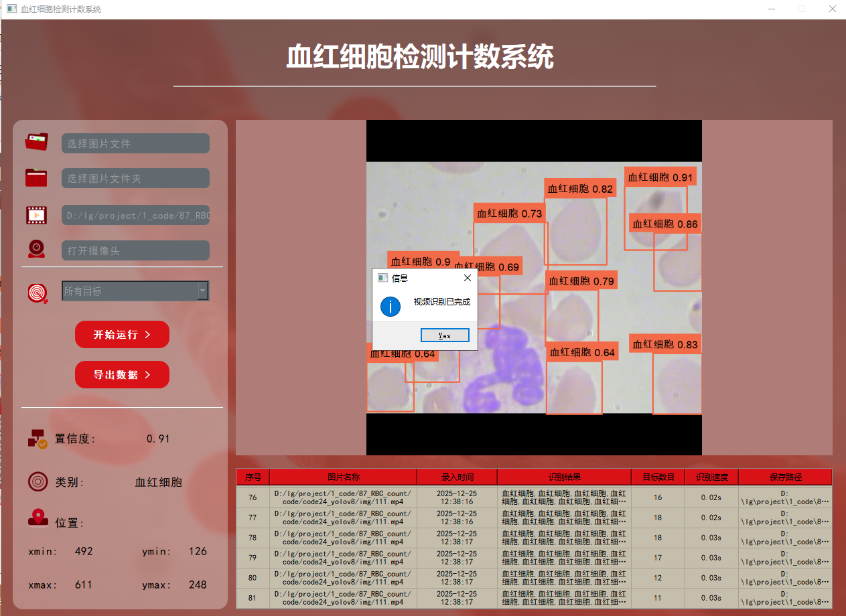Viewport: 846px width, 616px height.
Task: Click the category value 血红细胞
Action: point(159,482)
